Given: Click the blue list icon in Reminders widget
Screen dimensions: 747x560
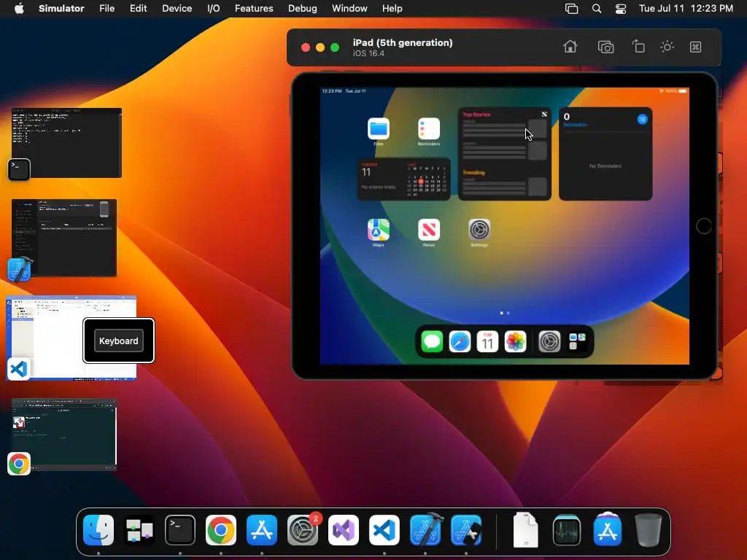Looking at the screenshot, I should pos(642,119).
